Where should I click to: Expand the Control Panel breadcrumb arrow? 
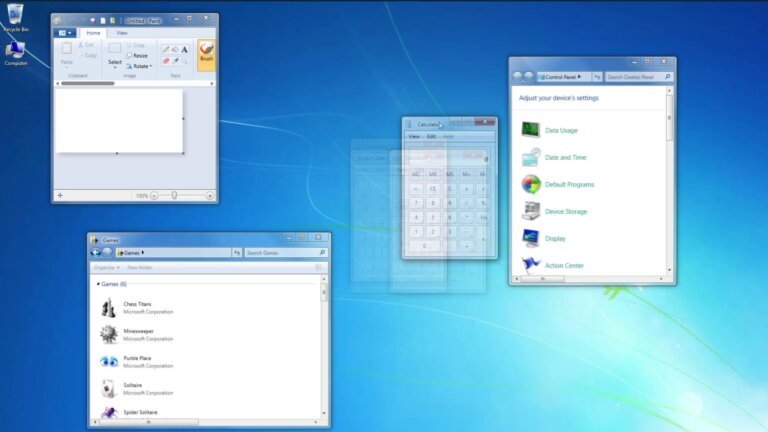pyautogui.click(x=579, y=77)
